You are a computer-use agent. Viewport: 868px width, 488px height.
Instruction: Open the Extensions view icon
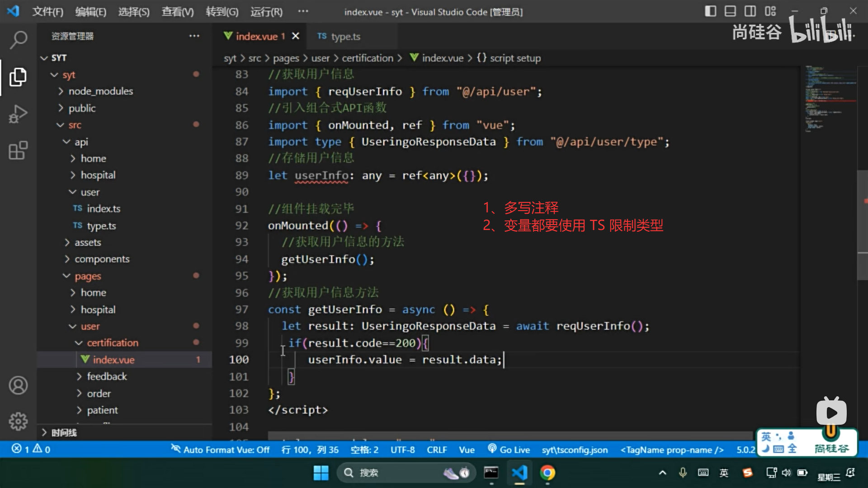(18, 150)
